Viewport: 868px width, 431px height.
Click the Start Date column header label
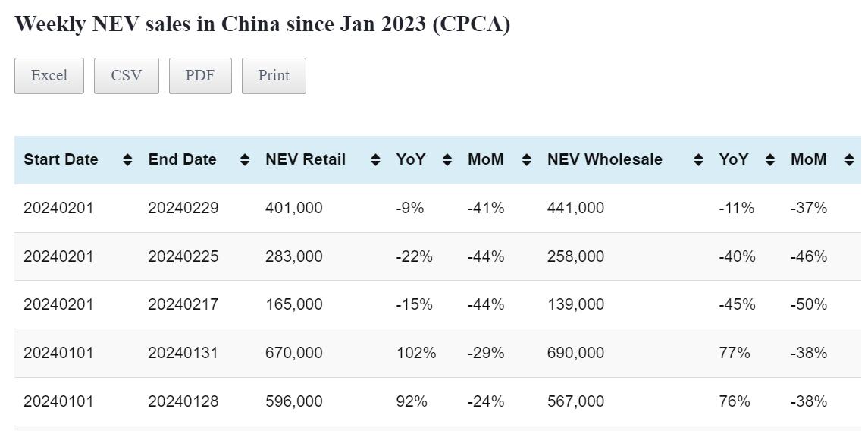61,160
